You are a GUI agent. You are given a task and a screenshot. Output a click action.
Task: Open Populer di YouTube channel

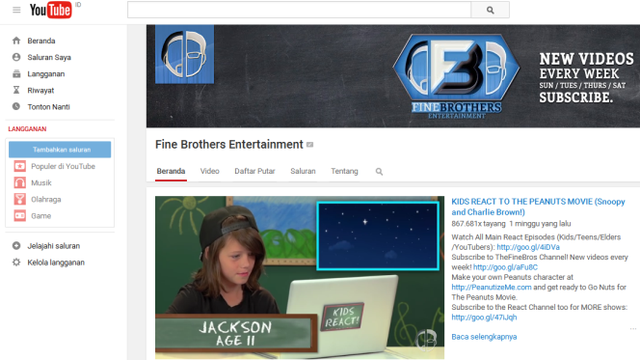(x=63, y=167)
